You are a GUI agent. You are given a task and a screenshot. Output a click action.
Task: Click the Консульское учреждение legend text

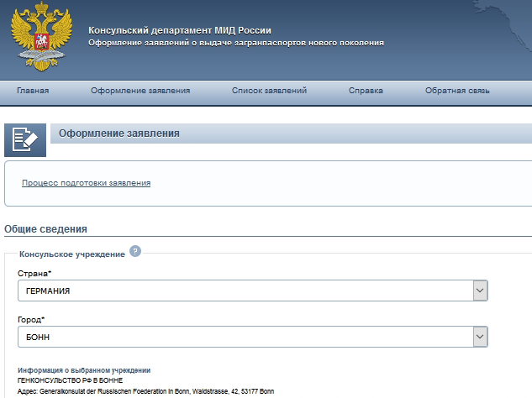point(72,254)
